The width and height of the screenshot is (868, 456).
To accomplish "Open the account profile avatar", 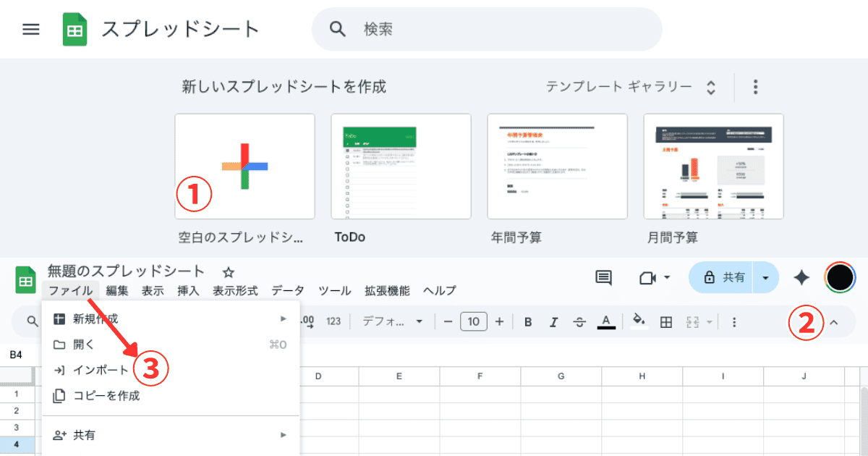I will click(841, 278).
